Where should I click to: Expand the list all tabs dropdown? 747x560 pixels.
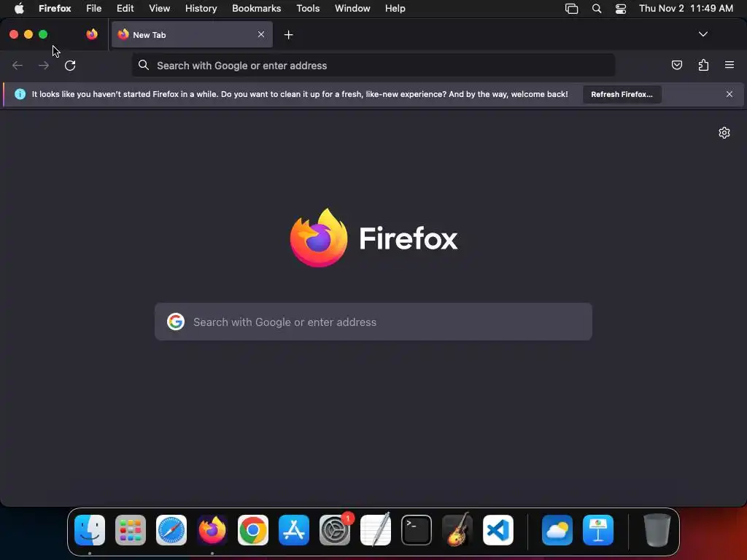coord(703,34)
